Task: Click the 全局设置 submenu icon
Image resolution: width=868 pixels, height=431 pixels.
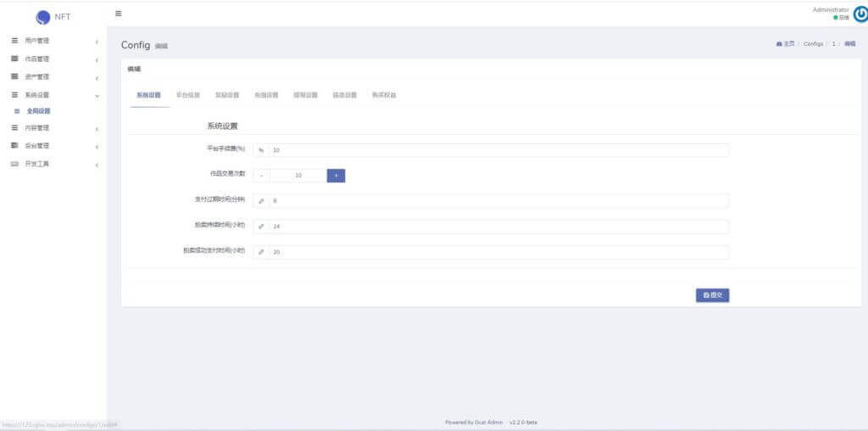Action: (17, 111)
